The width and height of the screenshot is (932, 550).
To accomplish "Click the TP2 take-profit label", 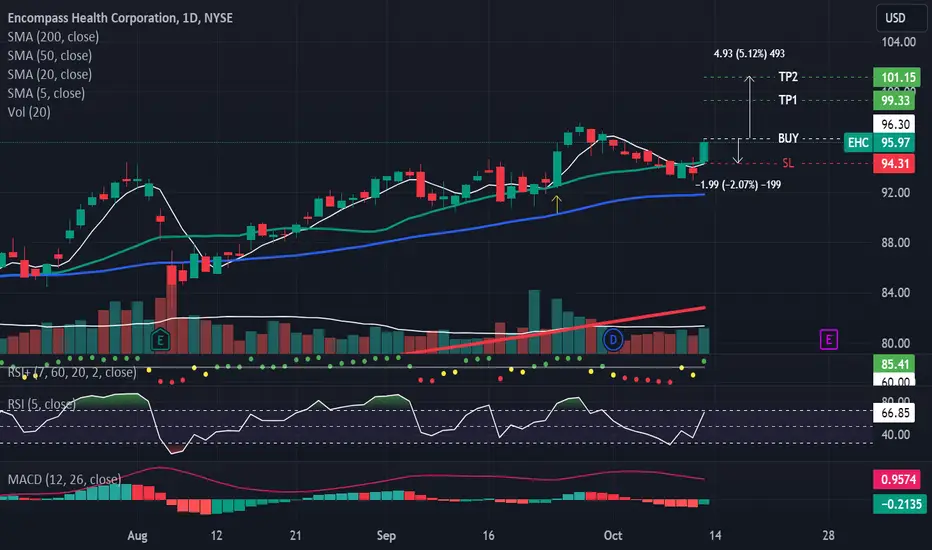I will click(788, 77).
